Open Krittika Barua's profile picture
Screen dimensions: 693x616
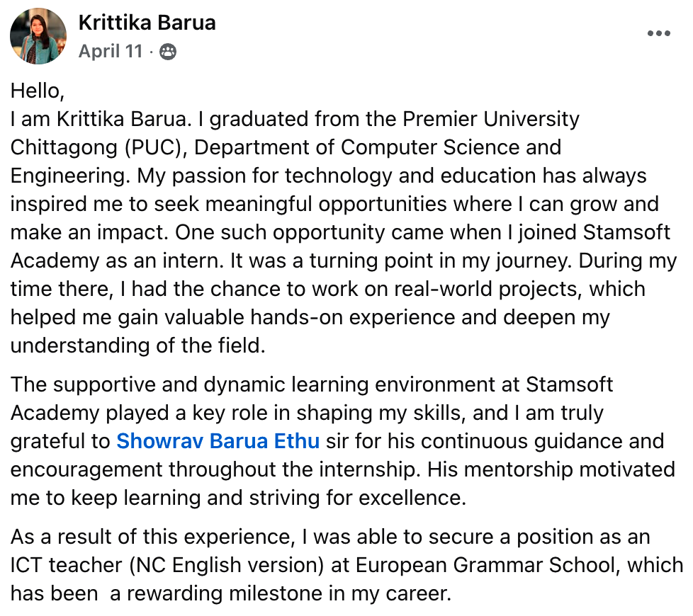point(38,36)
